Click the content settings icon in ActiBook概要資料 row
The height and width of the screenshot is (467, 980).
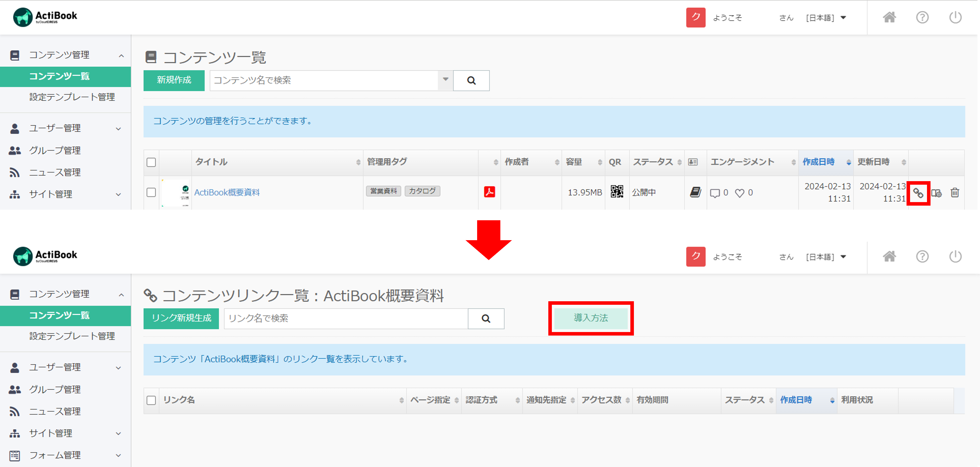937,193
